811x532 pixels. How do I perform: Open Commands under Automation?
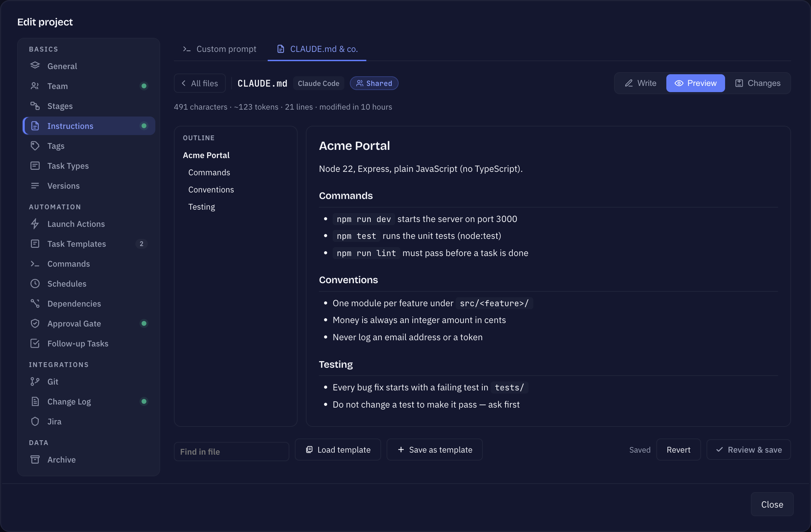point(89,264)
